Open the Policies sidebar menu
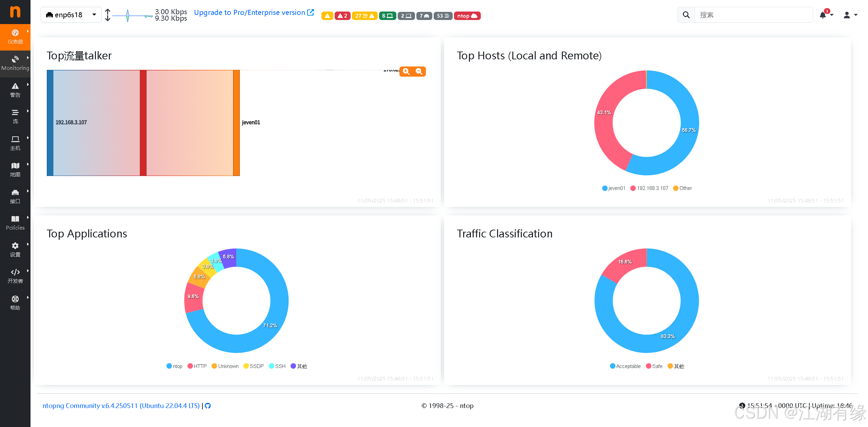 pos(15,223)
